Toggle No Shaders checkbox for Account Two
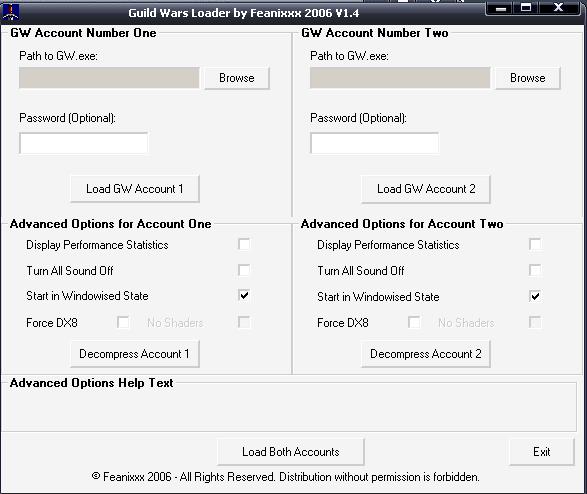The width and height of the screenshot is (587, 494). click(535, 322)
